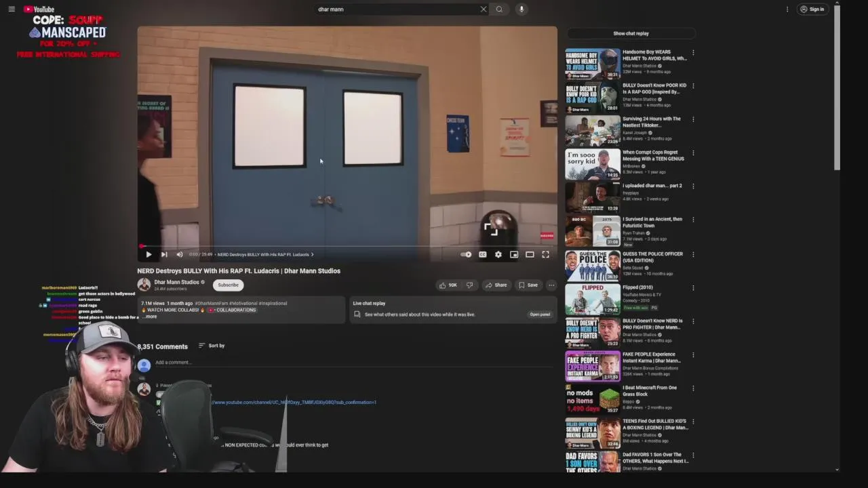Open the youtube.com channel link in pinned comment
The width and height of the screenshot is (868, 488).
pyautogui.click(x=294, y=403)
